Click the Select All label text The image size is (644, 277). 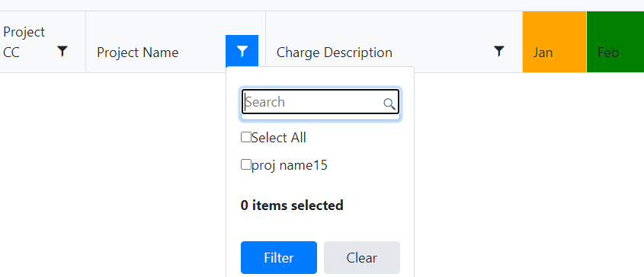(279, 138)
